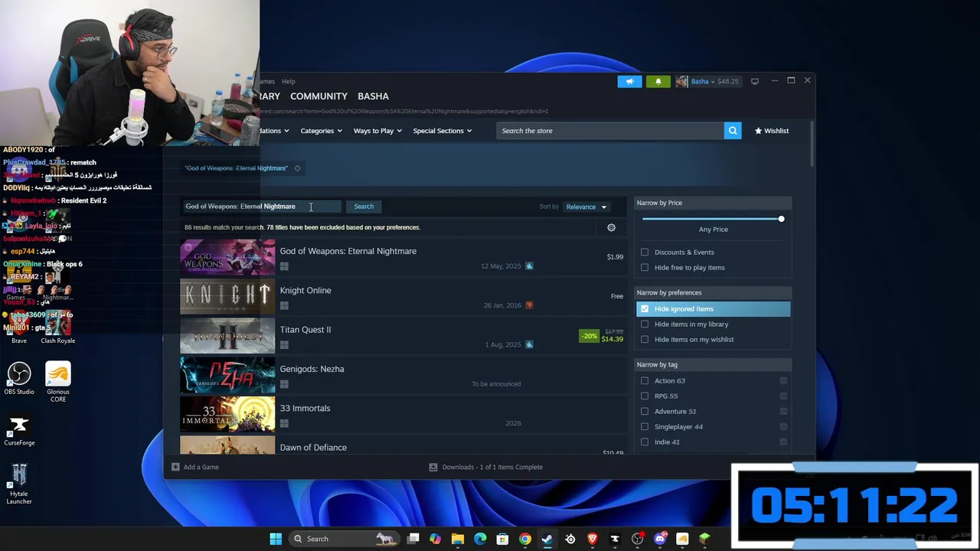This screenshot has width=980, height=551.
Task: Click the Search button beside the term field
Action: pos(364,207)
